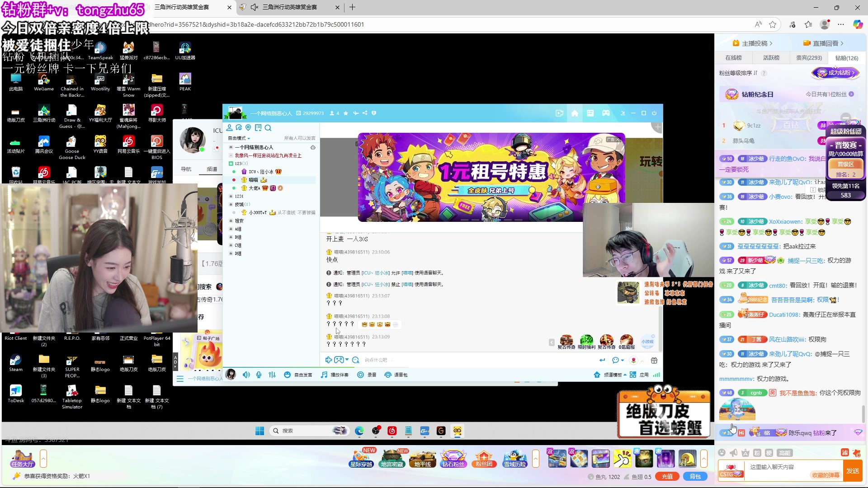Screen dimensions: 868x488
Task: Open Steam desktop shortcut
Action: click(16, 363)
